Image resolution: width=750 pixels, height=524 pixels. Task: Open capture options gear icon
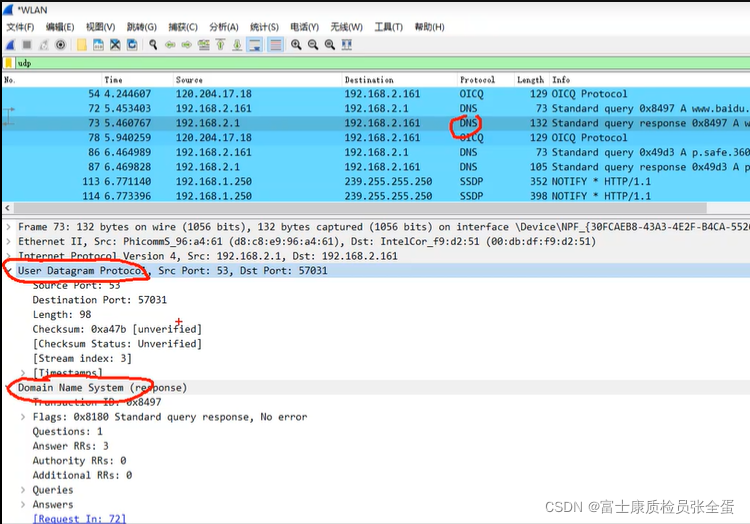[61, 45]
